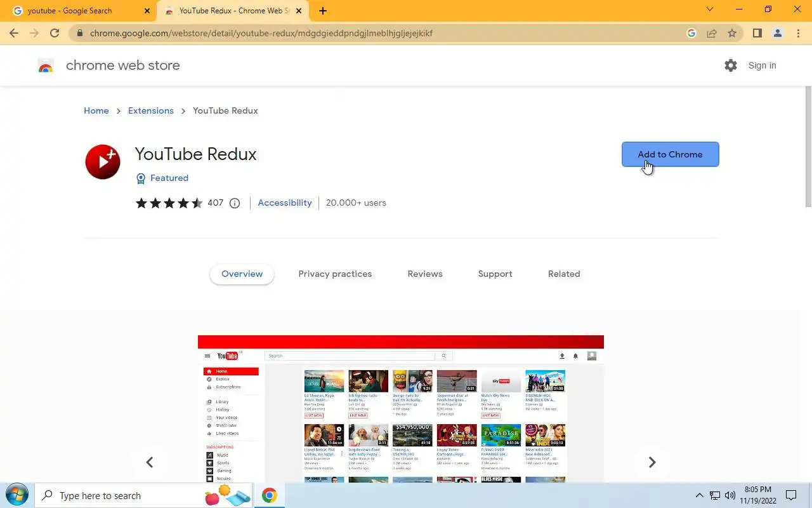Viewport: 812px width, 508px height.
Task: Go back with the browser back arrow
Action: tap(14, 33)
